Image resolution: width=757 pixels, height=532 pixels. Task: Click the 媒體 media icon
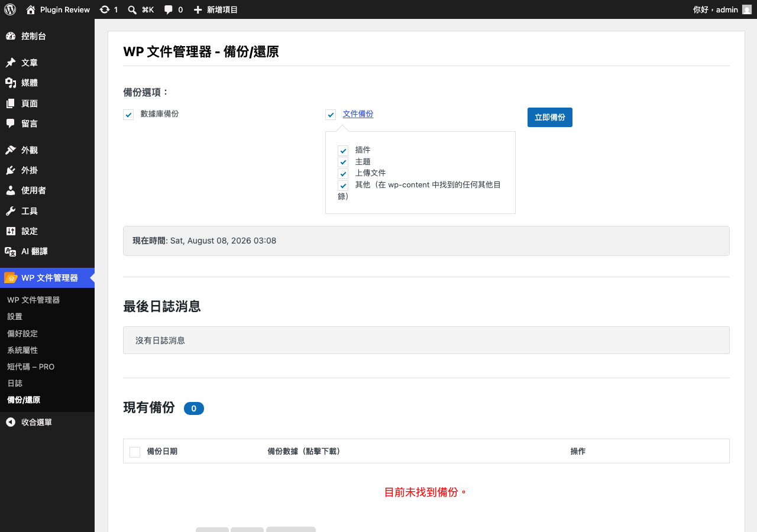tap(11, 83)
